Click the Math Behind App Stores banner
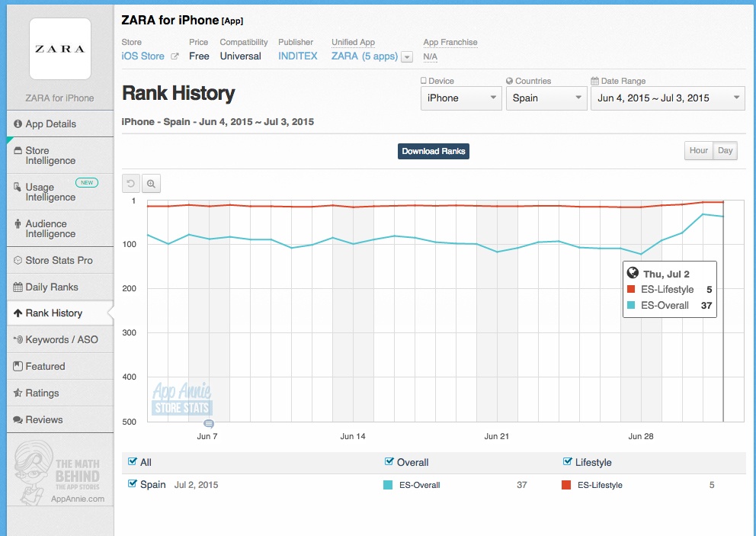This screenshot has height=536, width=756. [60, 472]
